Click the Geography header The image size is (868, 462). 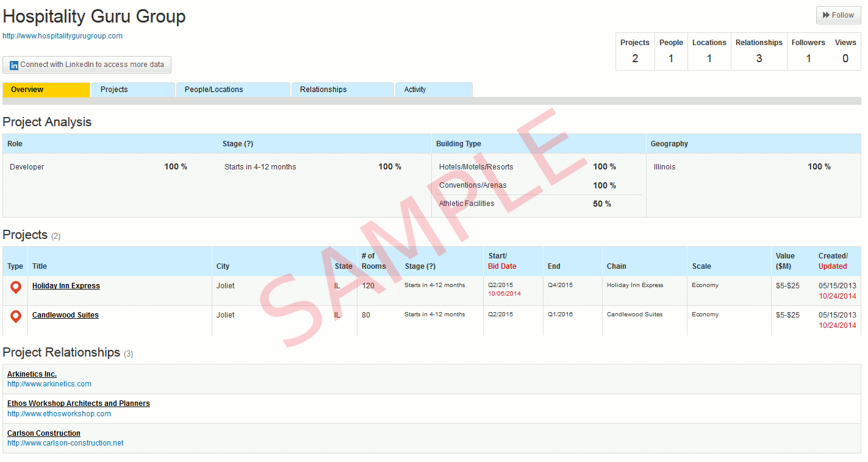[669, 144]
